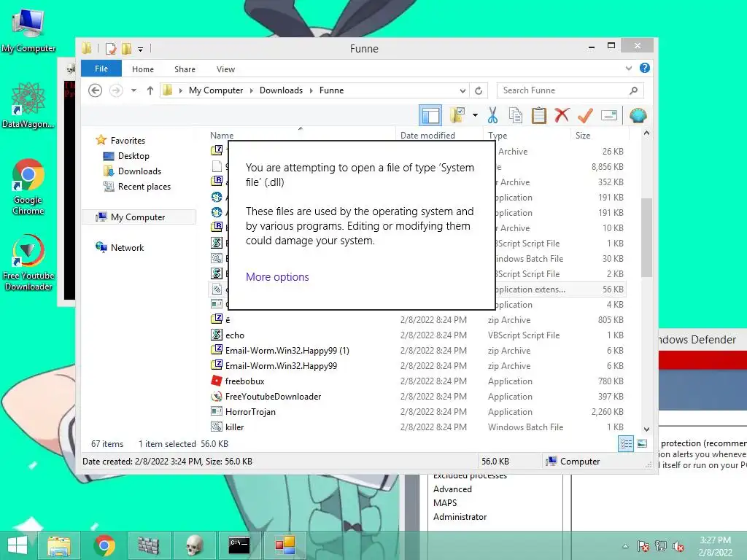
Task: Cut selection with the scissors icon
Action: (492, 115)
